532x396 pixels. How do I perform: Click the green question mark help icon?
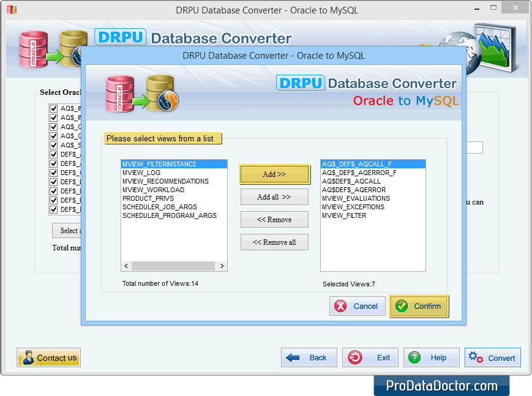[414, 357]
